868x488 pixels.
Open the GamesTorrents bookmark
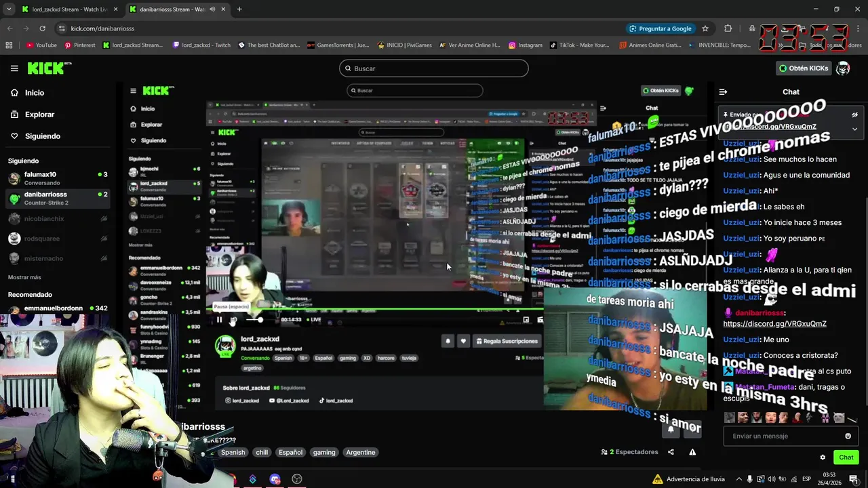338,45
